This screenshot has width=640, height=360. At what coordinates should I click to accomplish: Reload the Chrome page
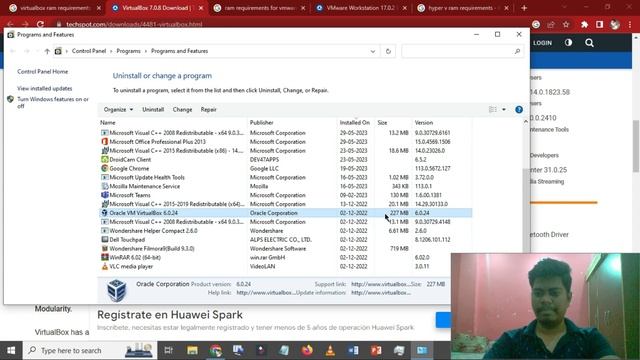click(40, 24)
